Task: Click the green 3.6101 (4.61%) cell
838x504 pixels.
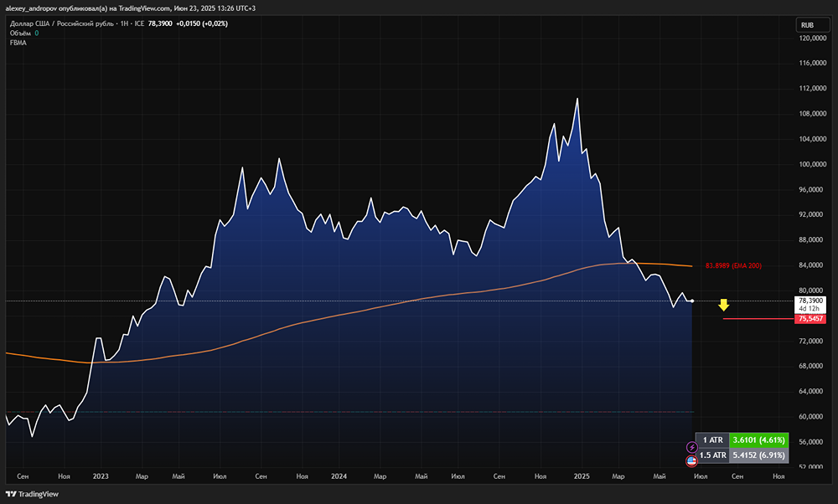Action: 757,440
